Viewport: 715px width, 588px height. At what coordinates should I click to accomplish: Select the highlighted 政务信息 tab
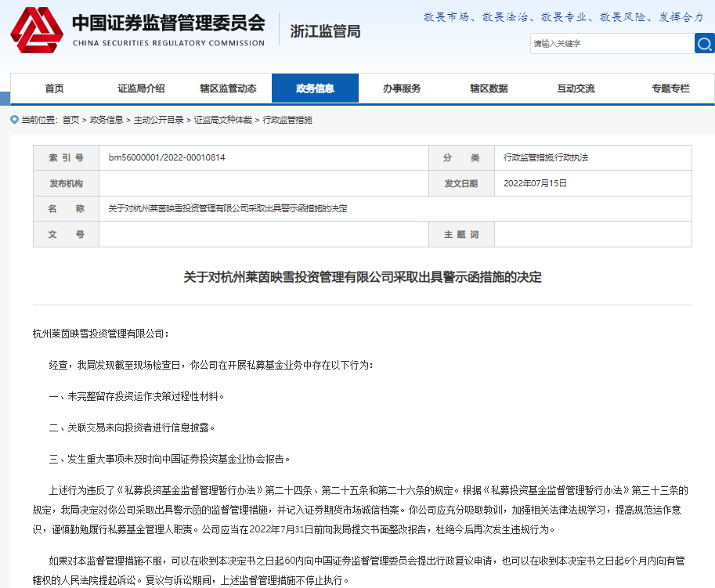click(315, 88)
